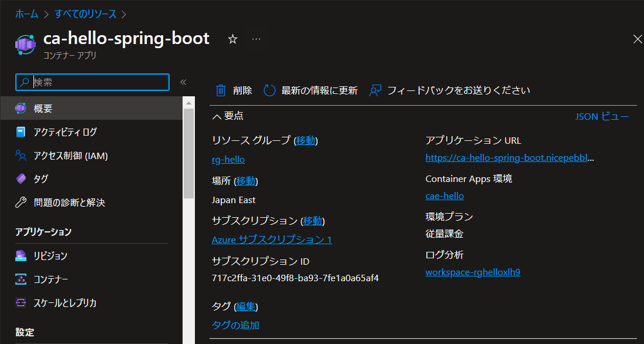The width and height of the screenshot is (644, 344).
Task: Click the wrench icon for 問題の診断と解決
Action: pos(21,202)
